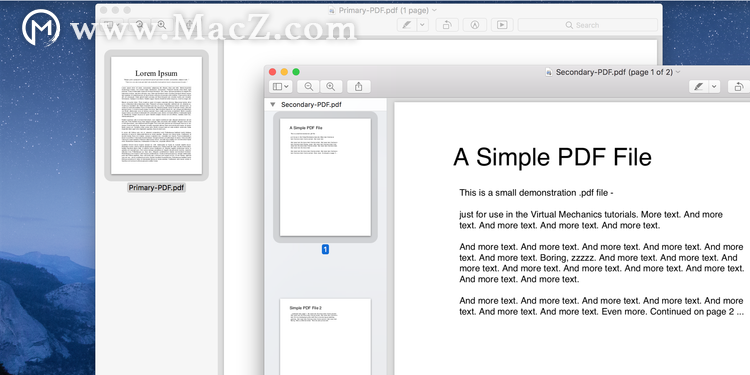This screenshot has height=375, width=750.
Task: Collapse the Secondary-PDF.pdf sidebar disclosure triangle
Action: [273, 104]
